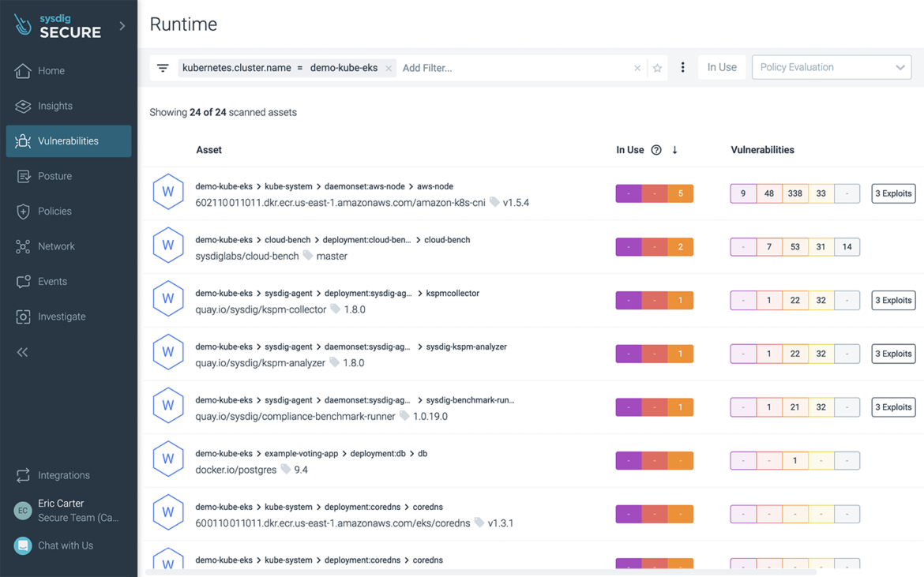Screen dimensions: 924x577
Task: Click the filter funnel icon
Action: click(163, 67)
